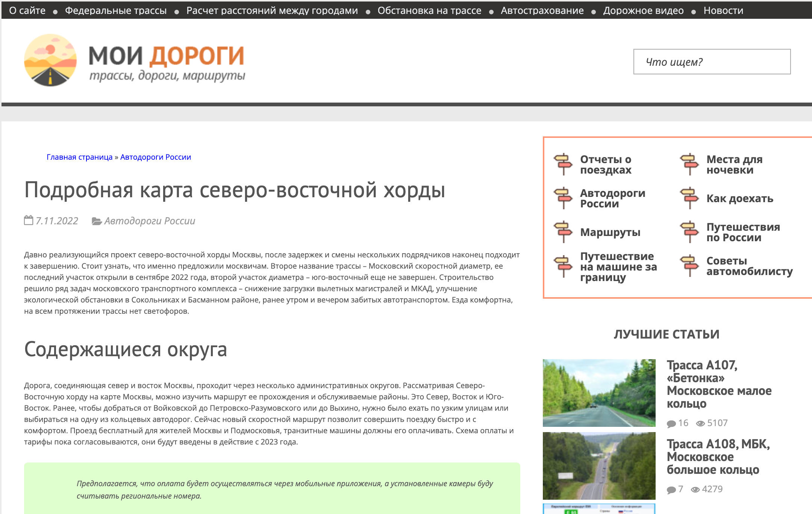Open Путешествие на машине за границу category
Viewport: 812px width, 514px height.
618,267
